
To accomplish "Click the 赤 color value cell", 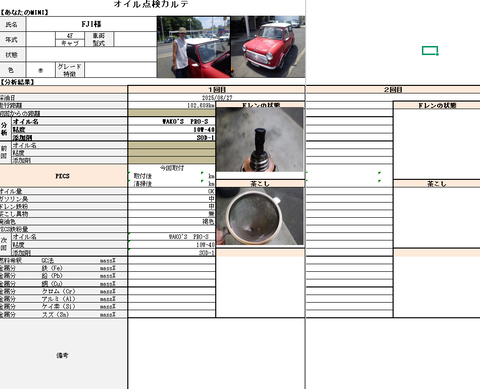I will coord(40,70).
